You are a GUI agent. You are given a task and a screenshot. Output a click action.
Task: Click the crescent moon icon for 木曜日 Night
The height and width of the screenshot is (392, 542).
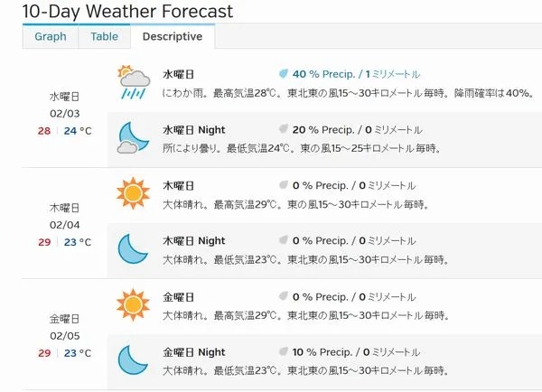pyautogui.click(x=133, y=248)
